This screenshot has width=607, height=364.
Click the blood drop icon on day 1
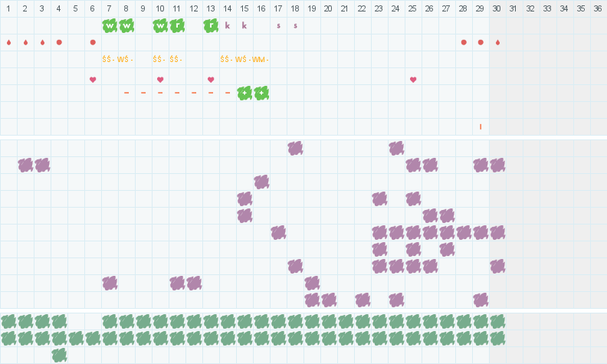tap(8, 42)
